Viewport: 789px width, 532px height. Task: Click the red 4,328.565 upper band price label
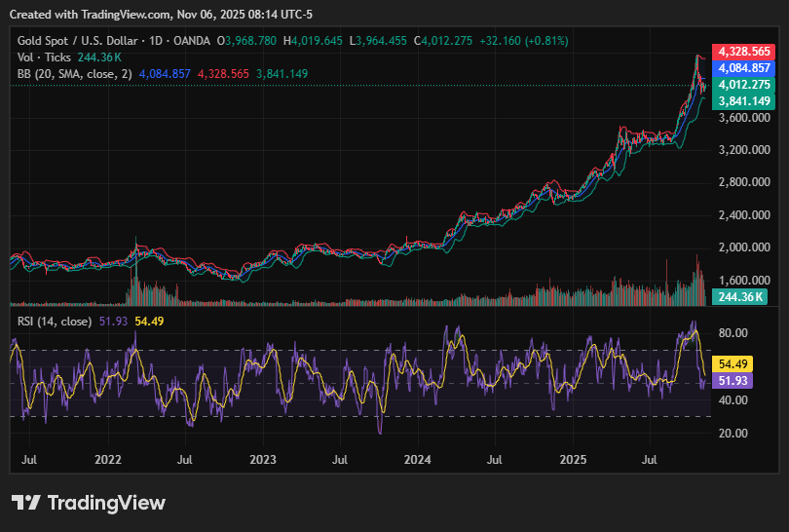tap(744, 51)
